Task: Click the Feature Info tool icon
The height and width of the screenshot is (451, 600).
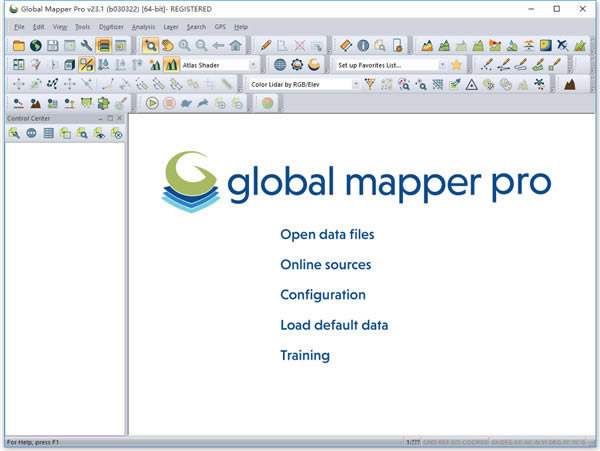Action: pos(363,45)
